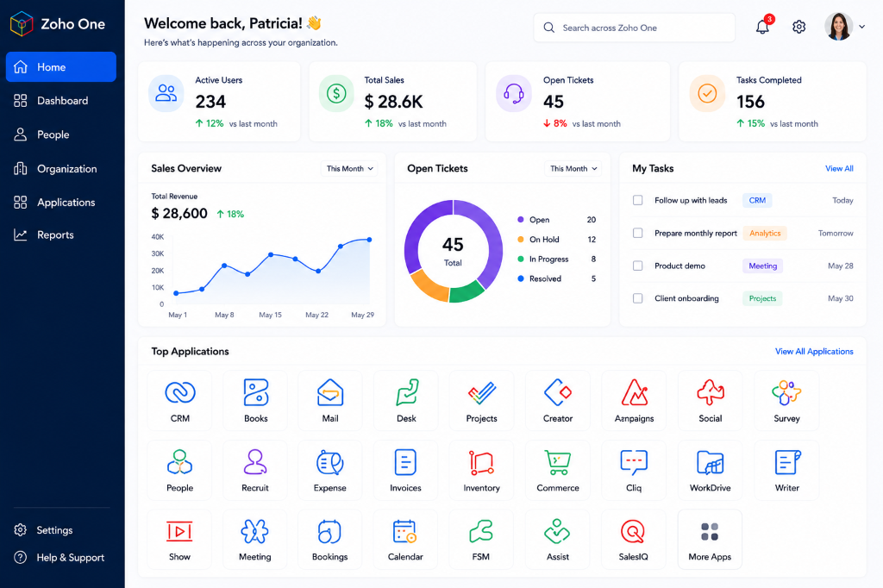The width and height of the screenshot is (883, 588).
Task: Open the CRM application icon
Action: pyautogui.click(x=179, y=400)
